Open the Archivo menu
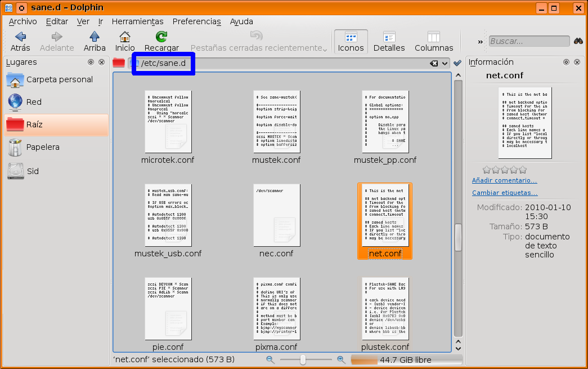 pos(23,21)
